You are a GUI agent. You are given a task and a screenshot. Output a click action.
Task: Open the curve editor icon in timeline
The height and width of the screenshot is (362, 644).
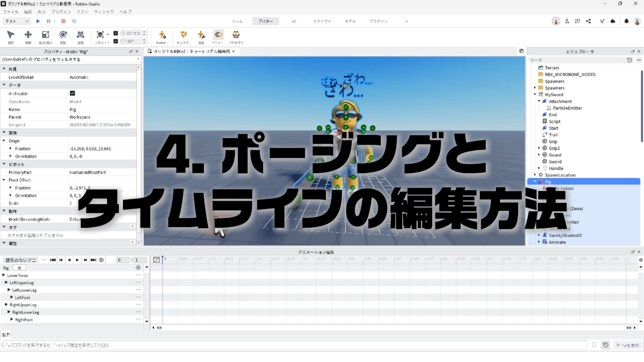point(156,260)
